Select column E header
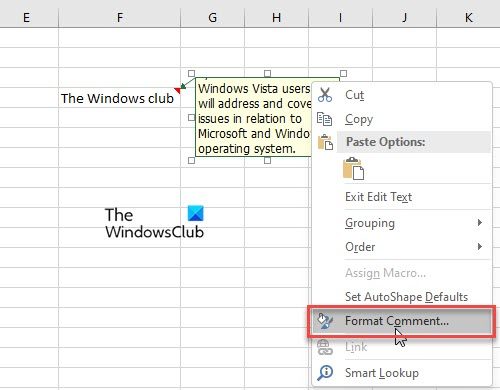This screenshot has width=500, height=390. [x=29, y=17]
